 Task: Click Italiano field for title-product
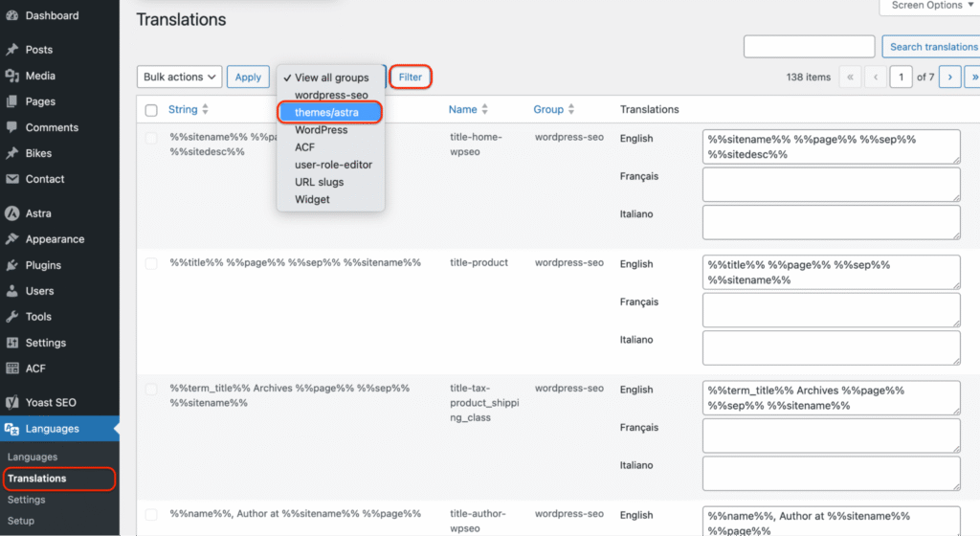click(832, 348)
